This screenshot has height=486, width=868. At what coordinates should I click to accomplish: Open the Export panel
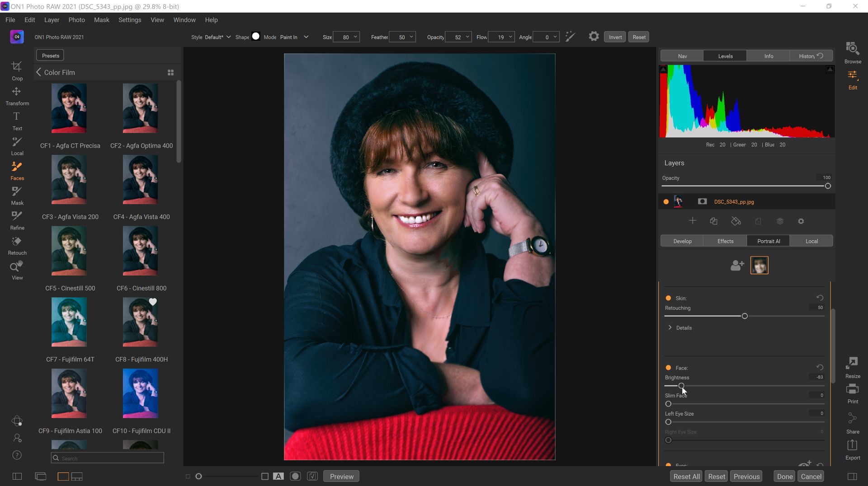point(852,449)
